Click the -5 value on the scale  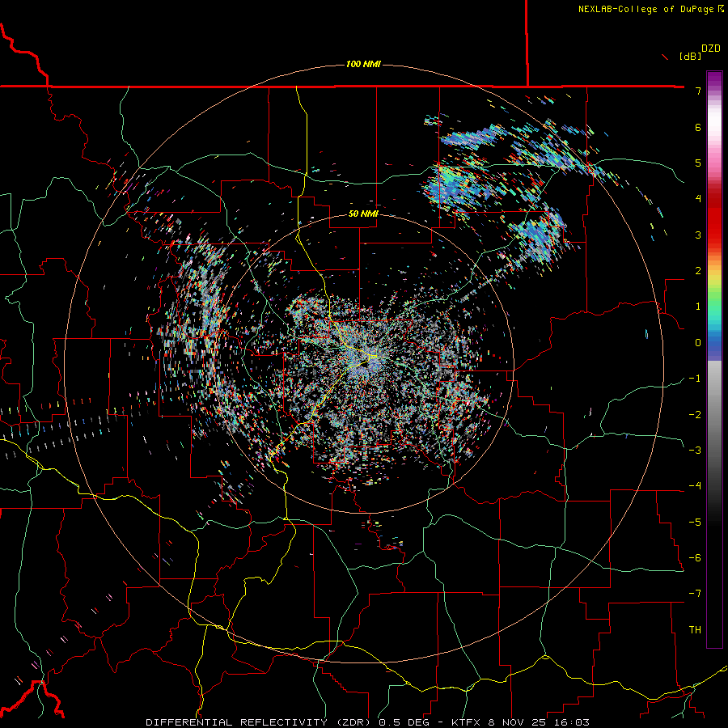click(x=695, y=522)
